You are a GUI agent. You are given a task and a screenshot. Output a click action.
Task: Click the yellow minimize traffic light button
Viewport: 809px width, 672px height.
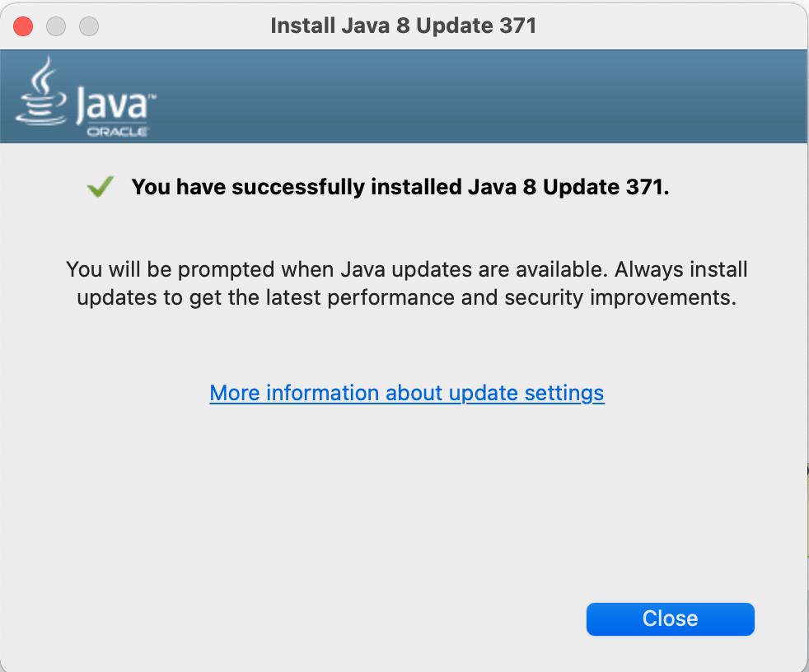tap(56, 26)
